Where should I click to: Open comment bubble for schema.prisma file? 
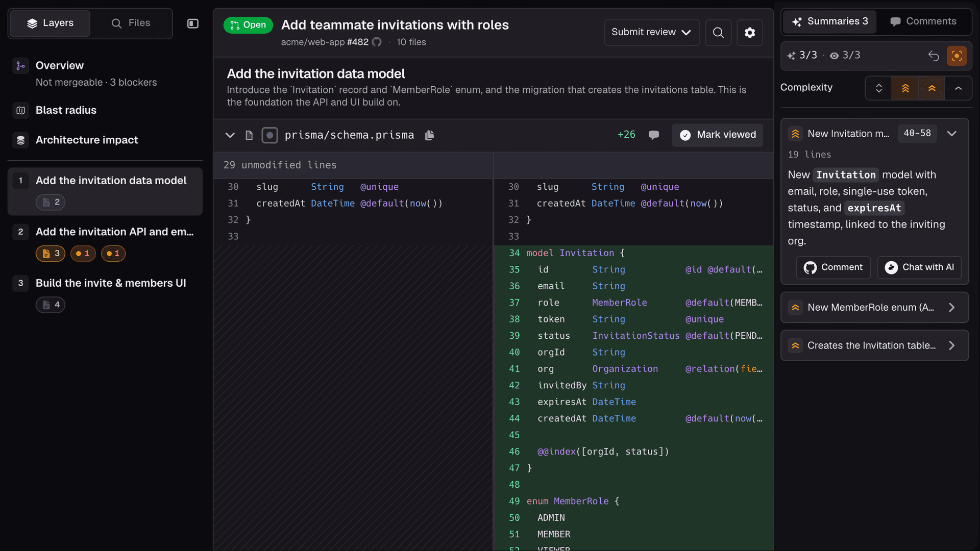653,135
